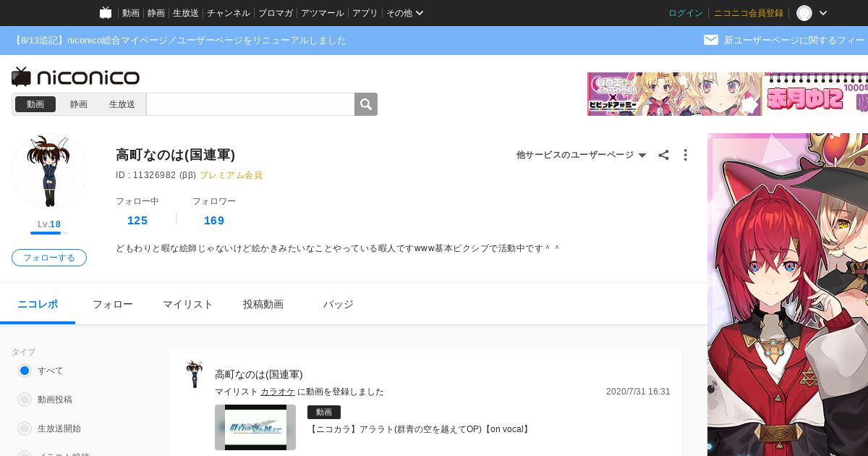Open the red-haired character side advertisement

(x=788, y=295)
